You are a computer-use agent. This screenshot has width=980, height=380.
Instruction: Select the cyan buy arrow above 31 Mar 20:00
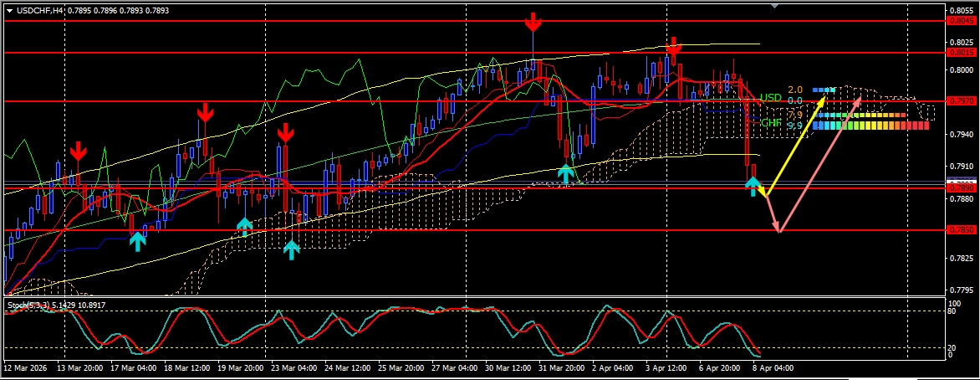point(565,173)
